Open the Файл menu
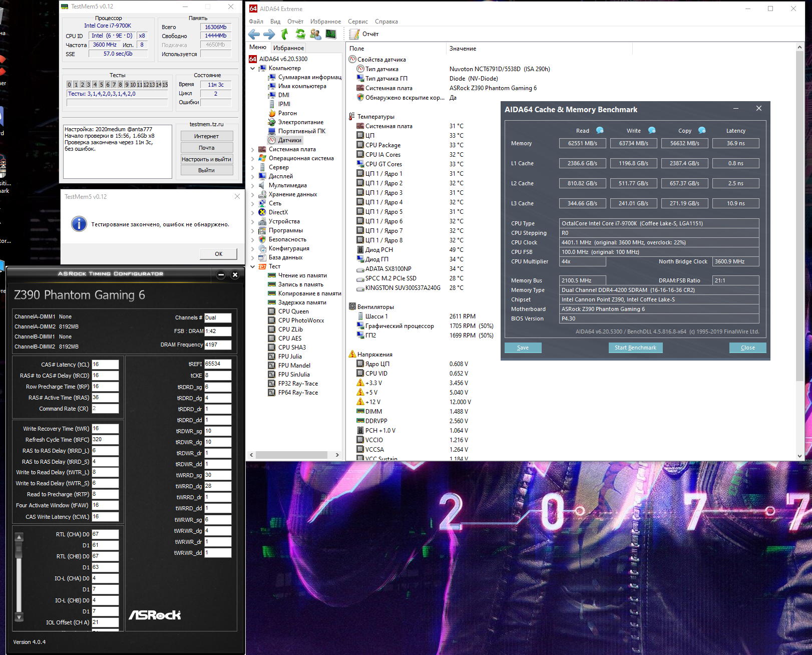The image size is (812, 655). (x=256, y=22)
